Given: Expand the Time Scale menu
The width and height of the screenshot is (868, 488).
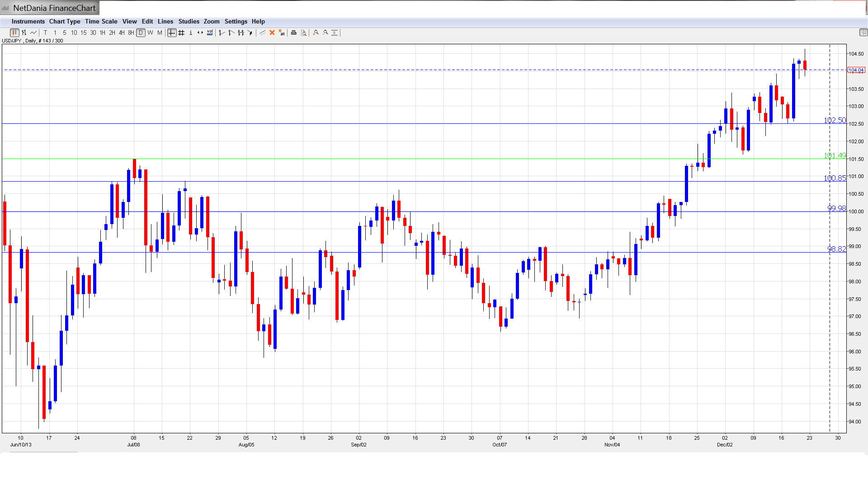Looking at the screenshot, I should point(101,21).
